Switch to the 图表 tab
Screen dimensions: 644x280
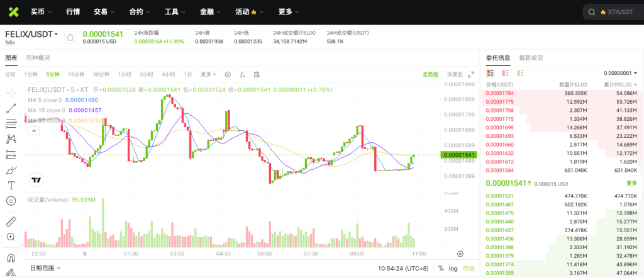coord(11,58)
